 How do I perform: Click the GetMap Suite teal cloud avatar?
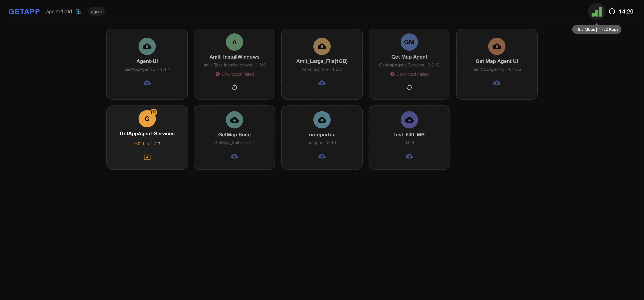tap(234, 120)
